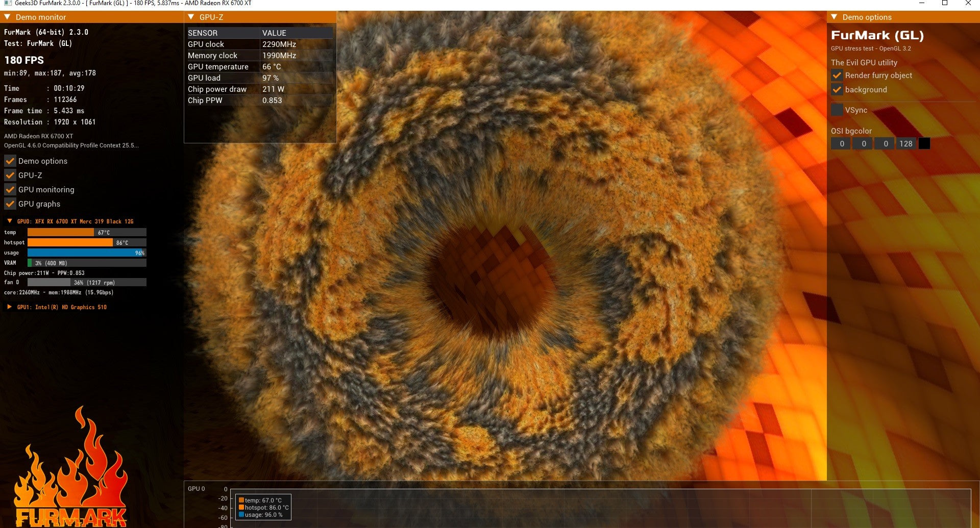Click the FurMark (GL) heading
Screen dimensions: 980x528
[x=877, y=35]
